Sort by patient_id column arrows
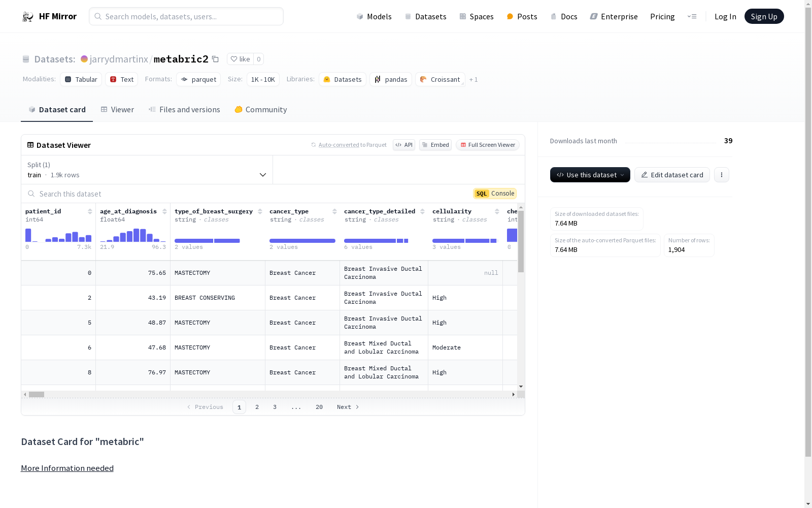The image size is (812, 508). pyautogui.click(x=90, y=211)
